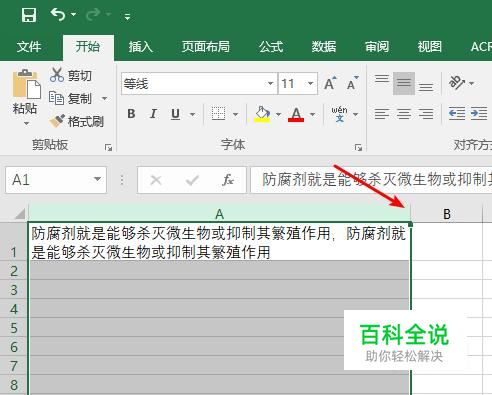492x395 pixels.
Task: Click the increase font size icon
Action: coord(330,83)
